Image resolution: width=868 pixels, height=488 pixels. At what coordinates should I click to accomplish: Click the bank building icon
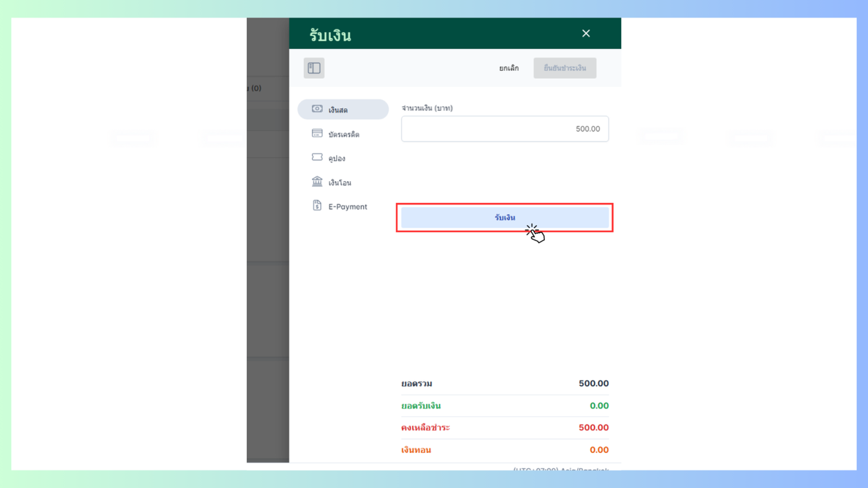pyautogui.click(x=317, y=181)
